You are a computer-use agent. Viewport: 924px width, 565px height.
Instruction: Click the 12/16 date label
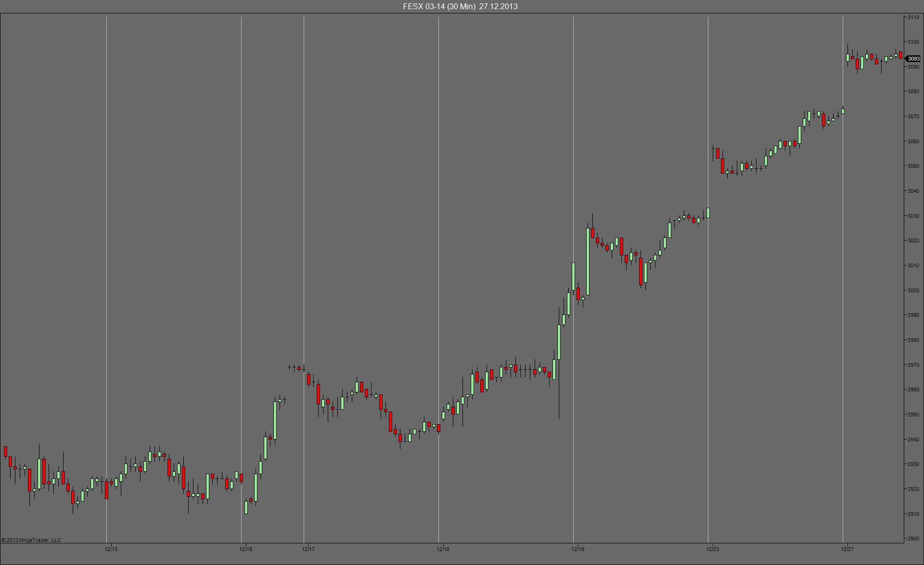(x=245, y=549)
